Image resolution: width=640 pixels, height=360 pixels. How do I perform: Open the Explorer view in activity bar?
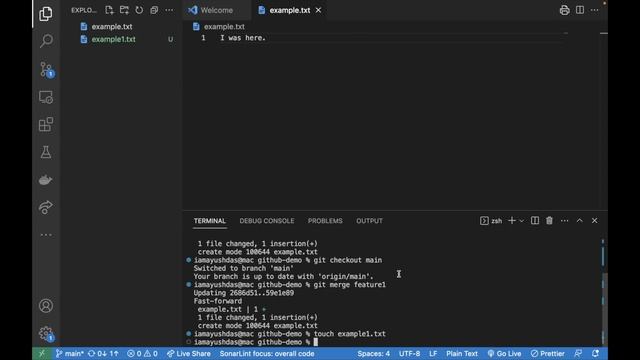pyautogui.click(x=46, y=14)
